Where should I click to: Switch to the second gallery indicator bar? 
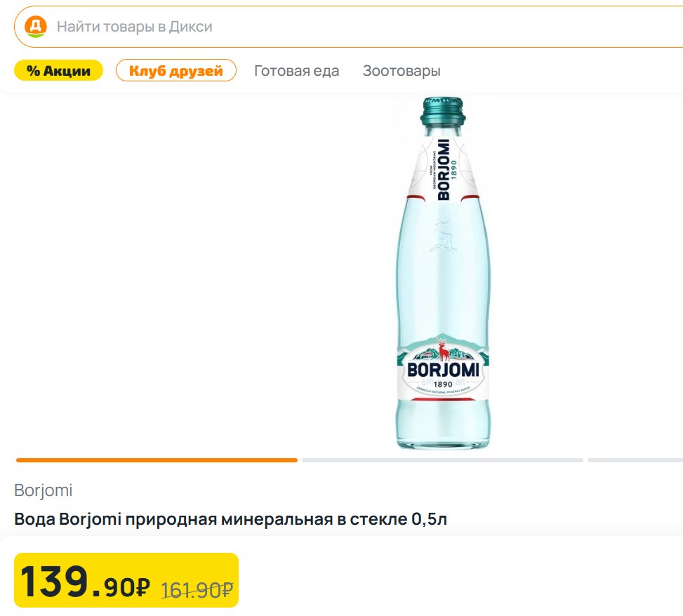[442, 460]
